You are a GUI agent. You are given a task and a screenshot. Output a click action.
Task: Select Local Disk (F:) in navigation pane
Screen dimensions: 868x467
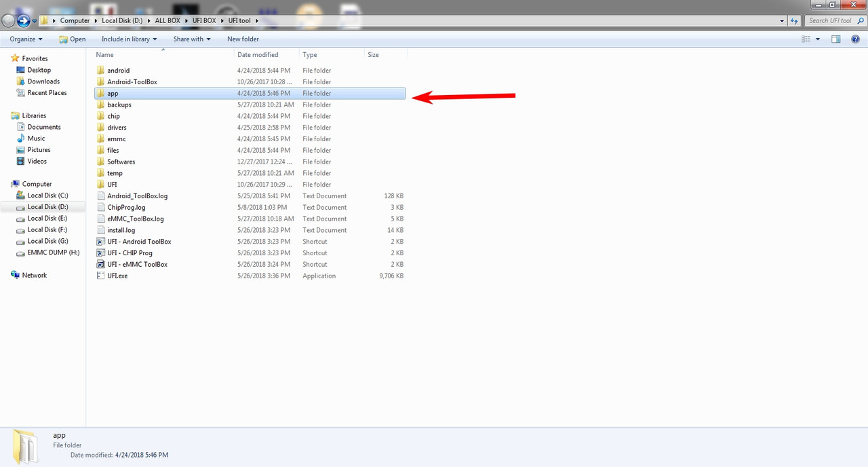pyautogui.click(x=47, y=230)
